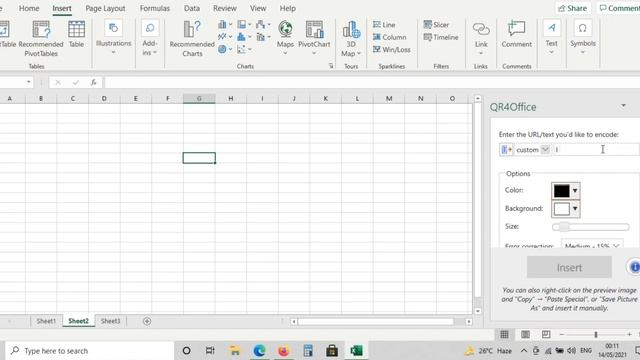
Task: Insert a Win/Loss sparkline
Action: 391,49
